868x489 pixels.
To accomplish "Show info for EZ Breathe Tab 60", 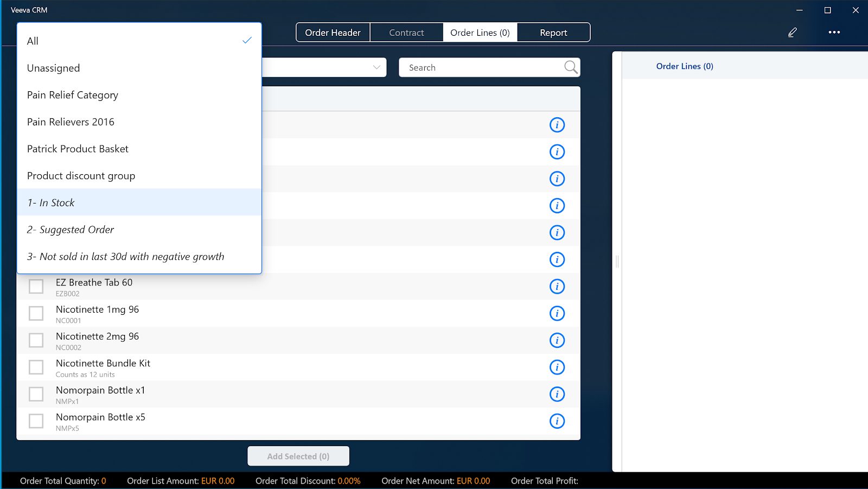I will tap(557, 287).
